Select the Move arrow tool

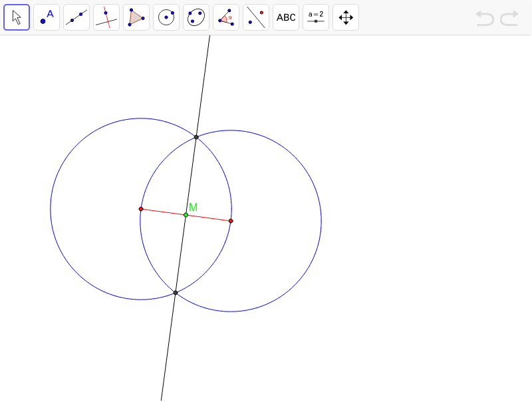(x=17, y=17)
